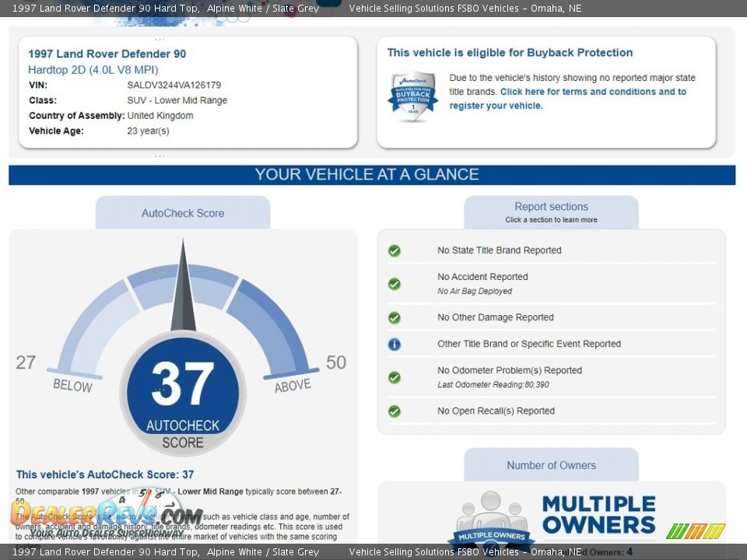747x560 pixels.
Task: Open No Other Damage Reported section
Action: [551, 317]
